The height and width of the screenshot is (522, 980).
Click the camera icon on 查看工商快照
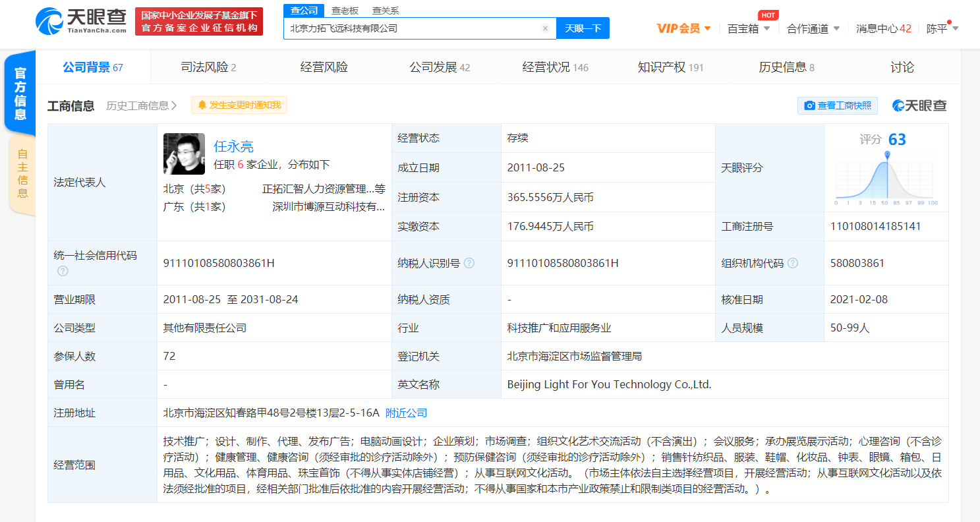(x=810, y=105)
